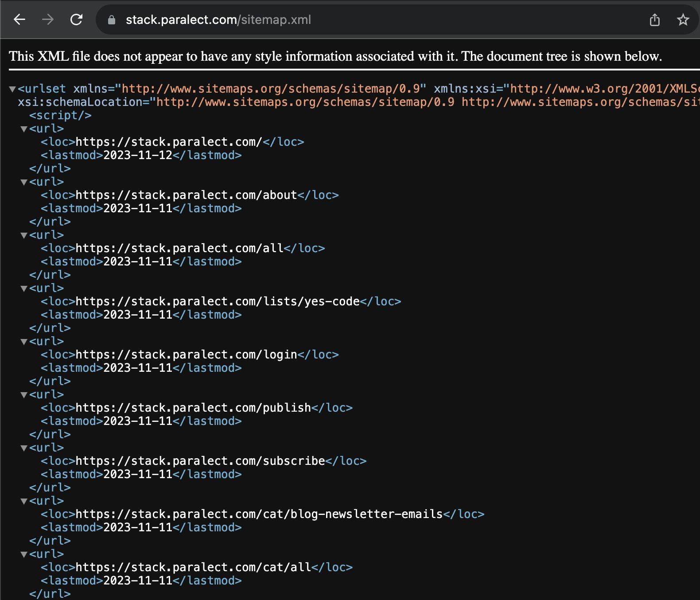Bookmark this page with the star

tap(683, 20)
